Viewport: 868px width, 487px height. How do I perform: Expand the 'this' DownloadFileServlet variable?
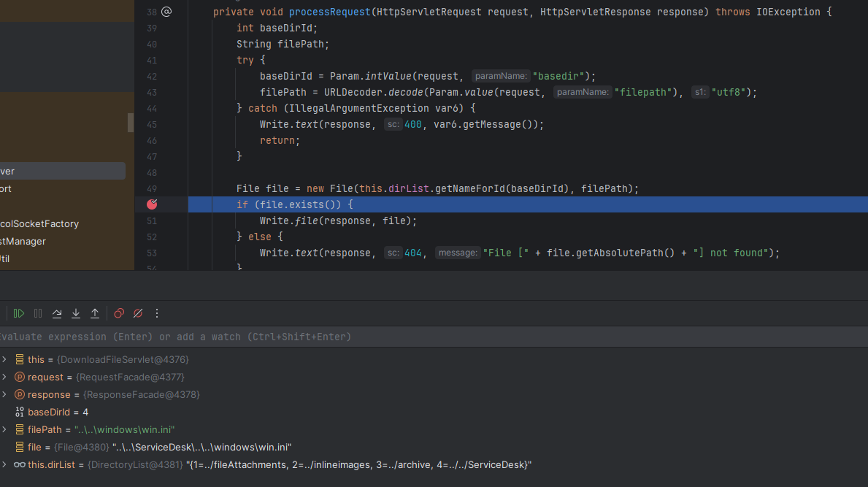click(4, 360)
